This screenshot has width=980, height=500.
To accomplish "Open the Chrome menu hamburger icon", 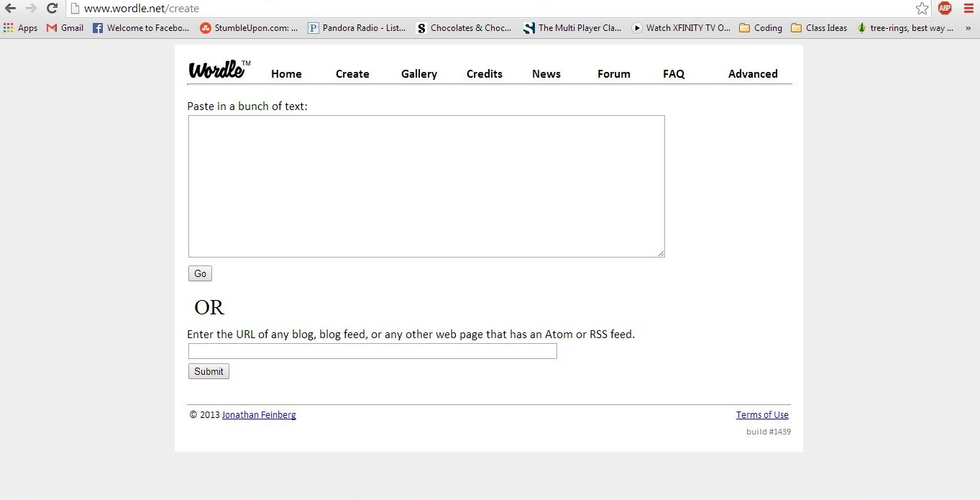I will click(968, 8).
